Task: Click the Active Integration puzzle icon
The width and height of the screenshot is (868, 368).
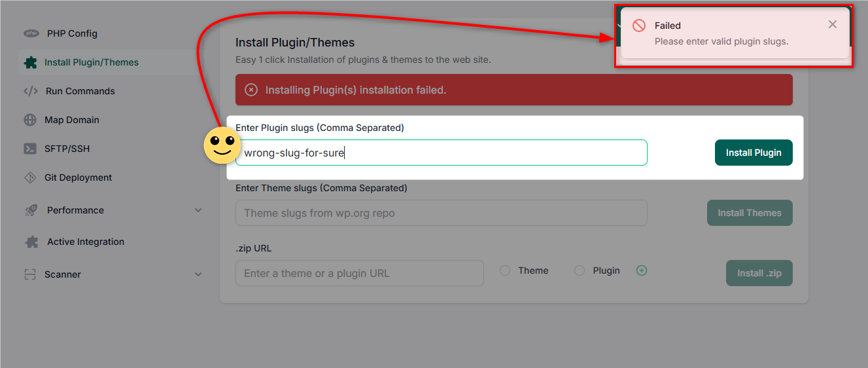Action: [31, 242]
